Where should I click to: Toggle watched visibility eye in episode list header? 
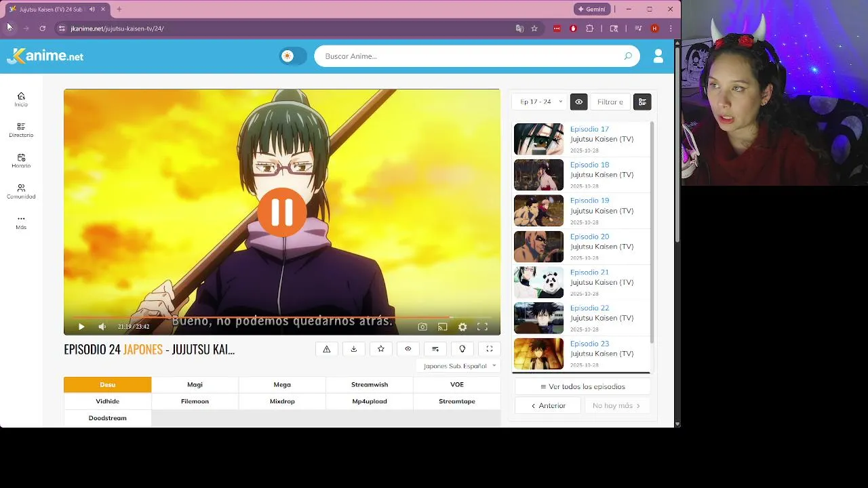(578, 102)
